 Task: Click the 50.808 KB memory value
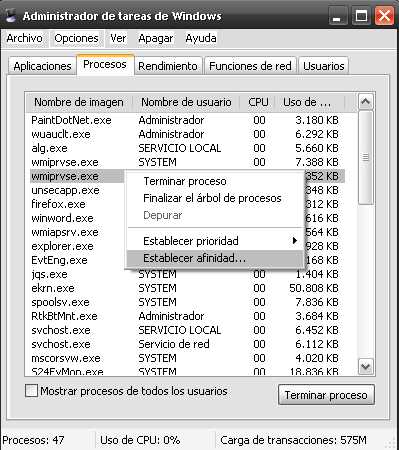(314, 288)
